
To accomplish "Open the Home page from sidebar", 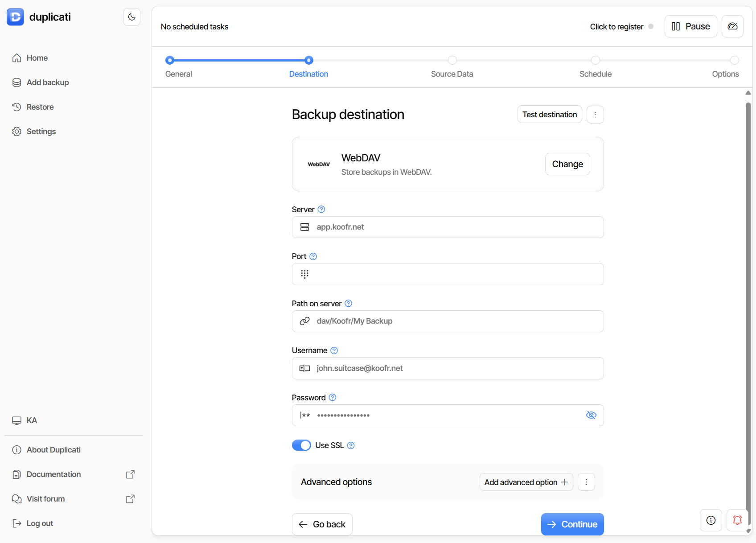I will (x=37, y=58).
